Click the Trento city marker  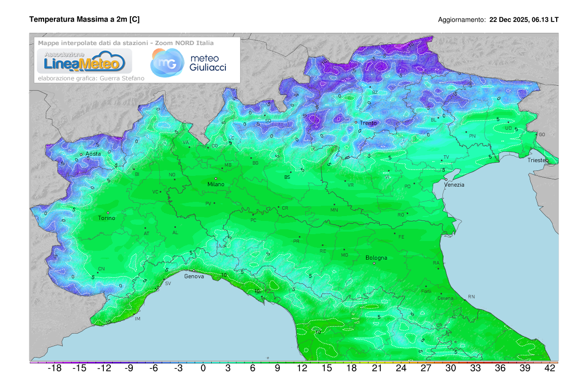[357, 122]
